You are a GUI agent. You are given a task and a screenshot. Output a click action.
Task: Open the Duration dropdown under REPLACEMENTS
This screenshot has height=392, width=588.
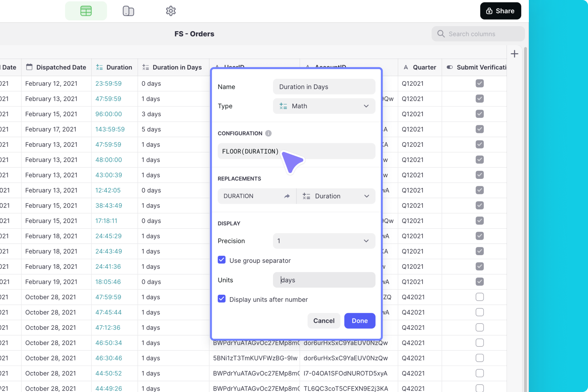click(x=336, y=196)
